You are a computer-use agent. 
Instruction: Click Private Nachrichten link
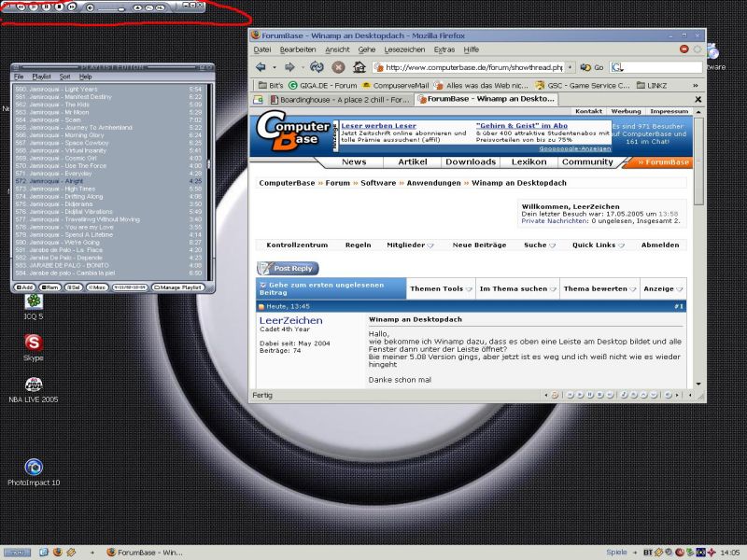pos(555,221)
